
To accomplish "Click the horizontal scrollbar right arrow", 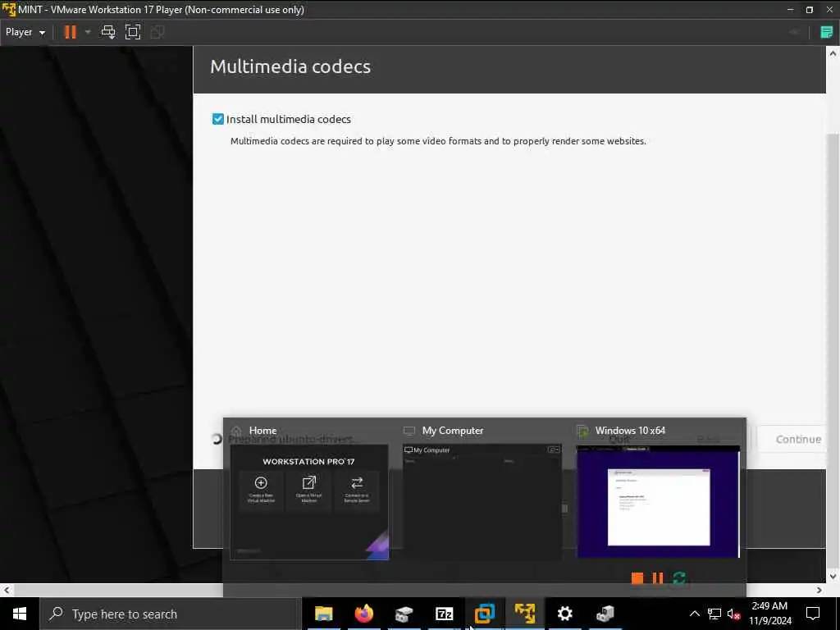I will pyautogui.click(x=819, y=590).
